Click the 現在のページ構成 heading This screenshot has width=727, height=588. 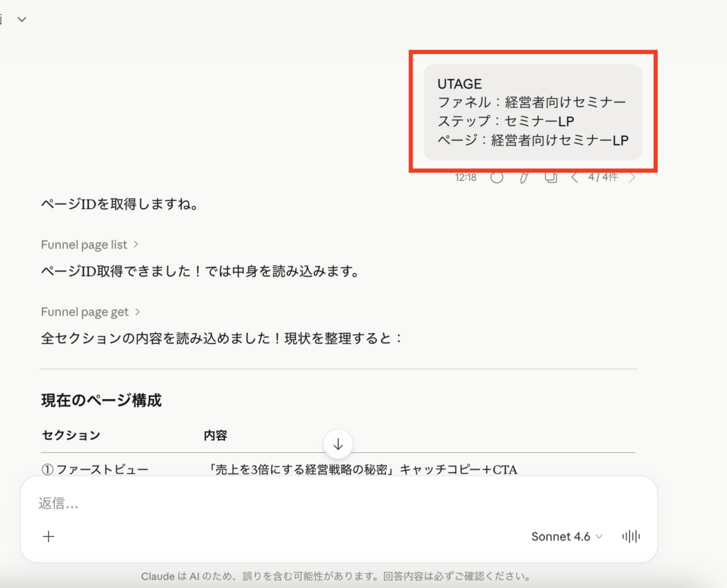(100, 400)
